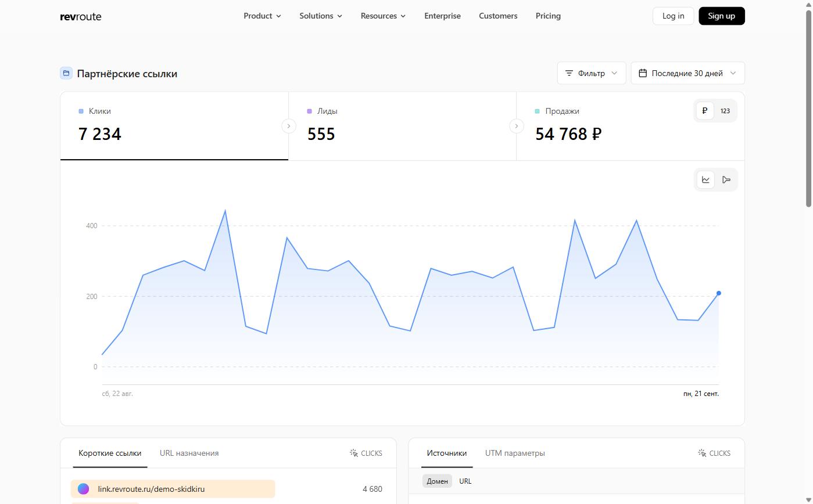Click the link.revroute.ru/demo-skidkiru avatar icon
Viewport: 813px width, 504px height.
click(84, 489)
